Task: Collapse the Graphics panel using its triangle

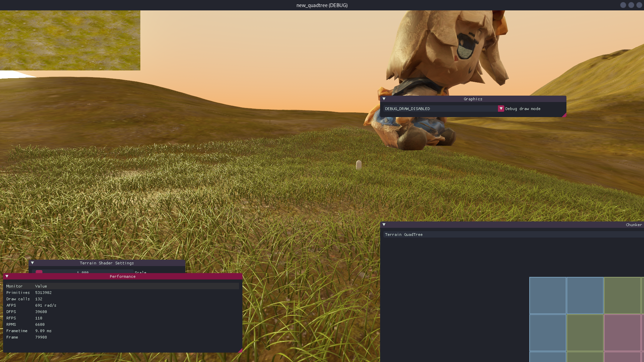Action: pos(384,99)
